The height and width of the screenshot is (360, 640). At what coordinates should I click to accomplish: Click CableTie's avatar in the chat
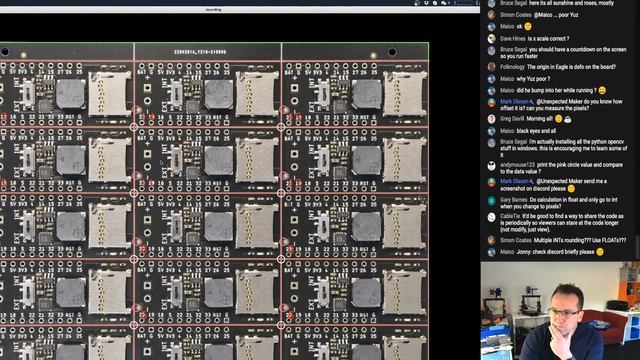491,217
